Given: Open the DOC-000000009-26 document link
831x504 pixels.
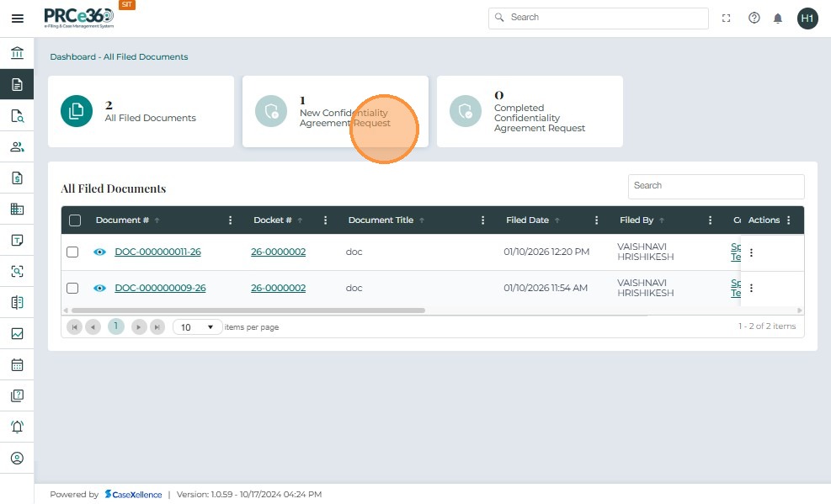Looking at the screenshot, I should [x=160, y=288].
